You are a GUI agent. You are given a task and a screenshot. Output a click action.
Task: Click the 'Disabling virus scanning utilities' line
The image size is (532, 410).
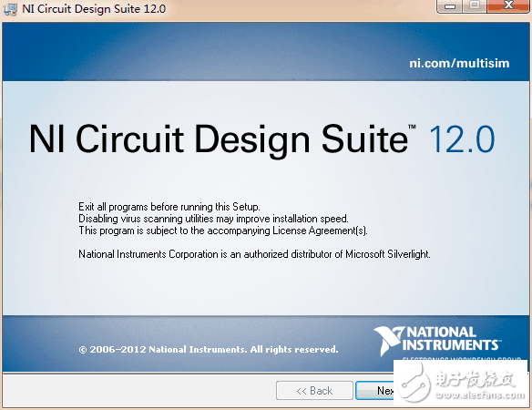point(213,219)
